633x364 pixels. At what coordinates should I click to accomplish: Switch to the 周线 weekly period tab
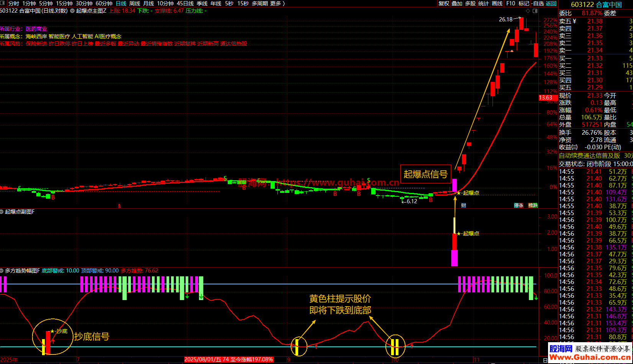coord(135,3)
